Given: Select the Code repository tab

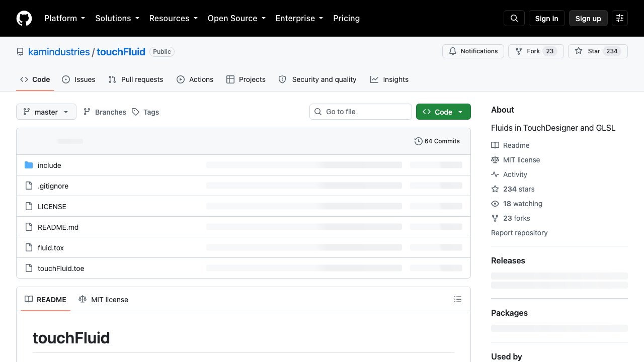Looking at the screenshot, I should 35,79.
